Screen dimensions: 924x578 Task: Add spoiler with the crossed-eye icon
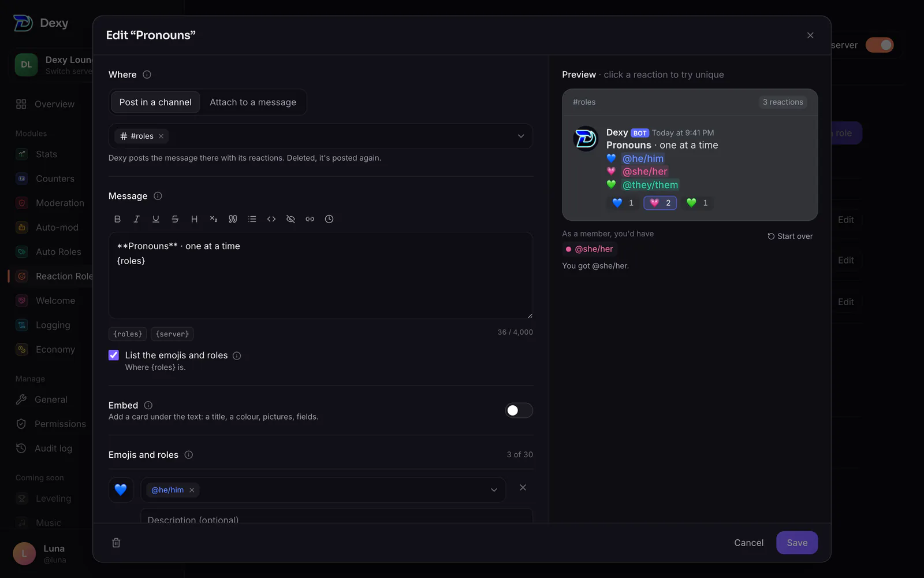click(290, 219)
